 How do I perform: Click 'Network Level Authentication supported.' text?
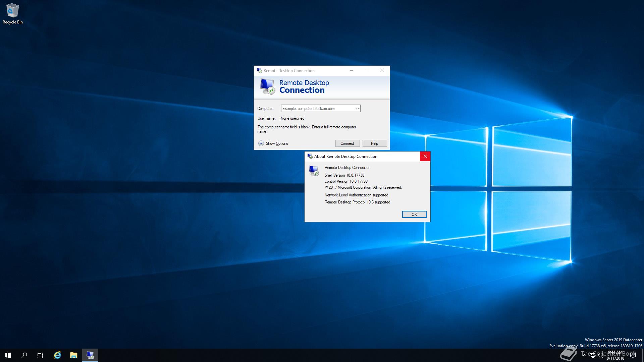tap(357, 195)
